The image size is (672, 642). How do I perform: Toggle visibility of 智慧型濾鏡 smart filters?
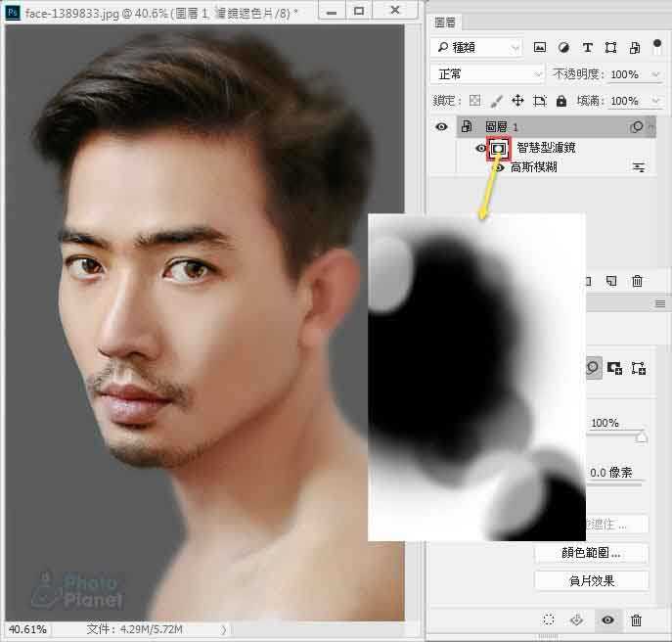pyautogui.click(x=480, y=148)
